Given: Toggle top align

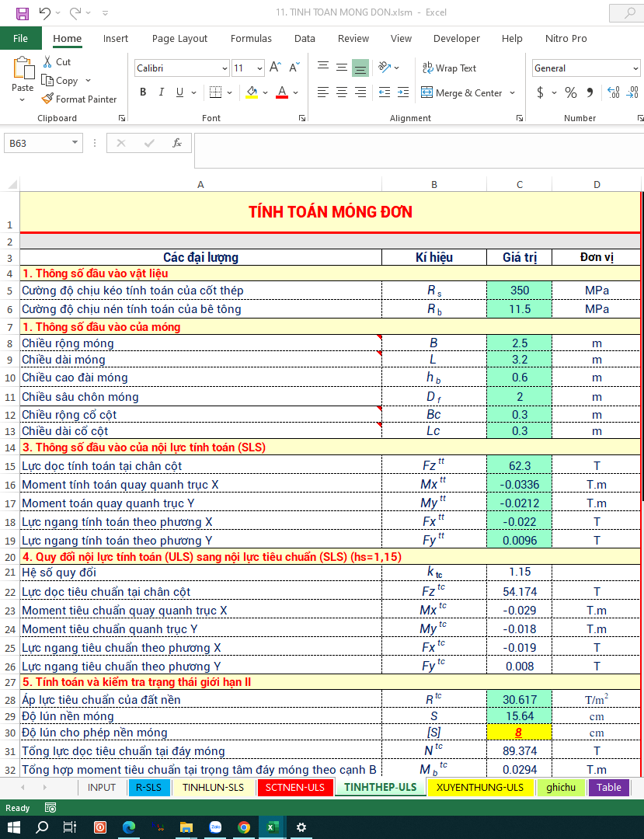Looking at the screenshot, I should [323, 66].
